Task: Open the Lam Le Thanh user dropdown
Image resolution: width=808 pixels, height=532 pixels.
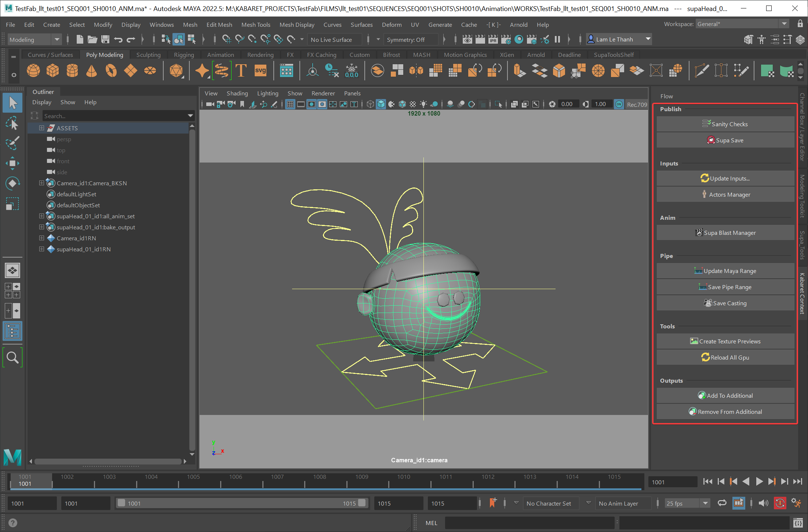Action: pyautogui.click(x=619, y=39)
